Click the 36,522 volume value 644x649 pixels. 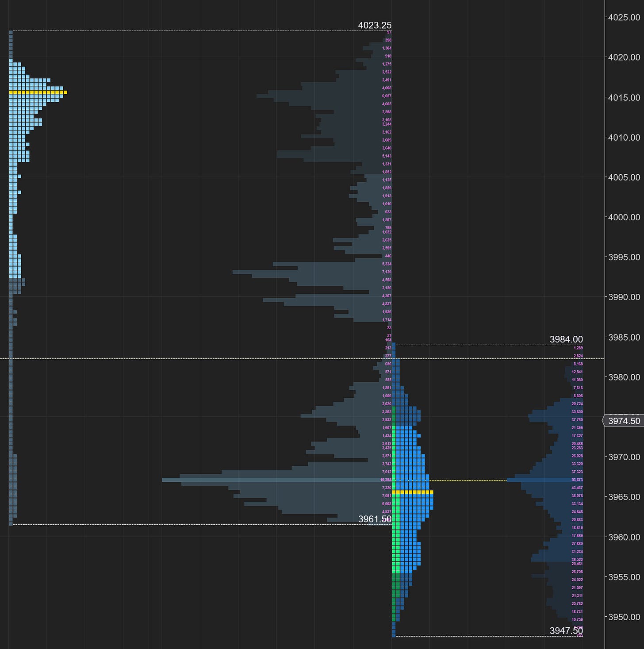click(x=577, y=560)
